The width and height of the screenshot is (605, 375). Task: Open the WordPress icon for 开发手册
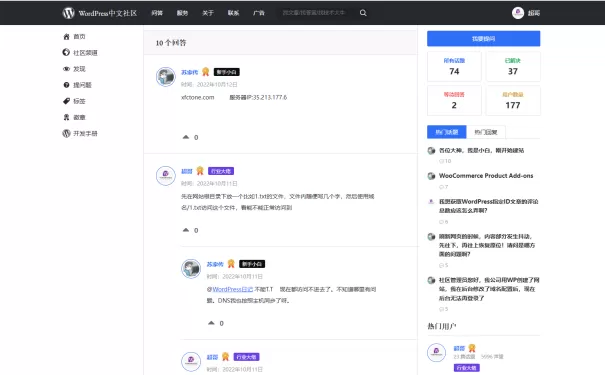click(x=66, y=133)
